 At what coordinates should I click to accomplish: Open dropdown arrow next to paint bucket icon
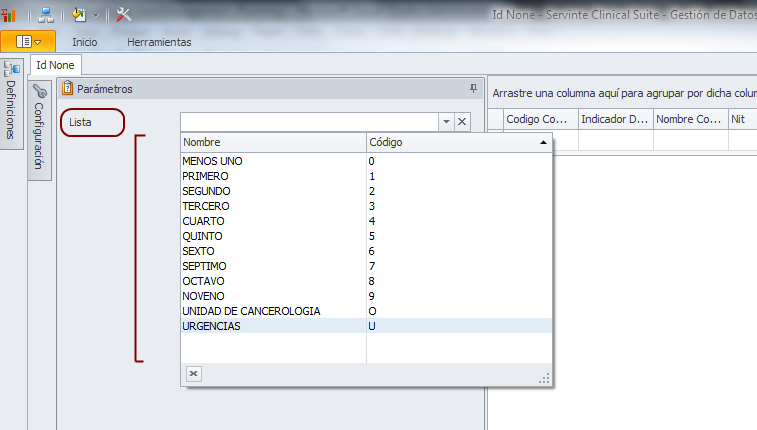96,15
